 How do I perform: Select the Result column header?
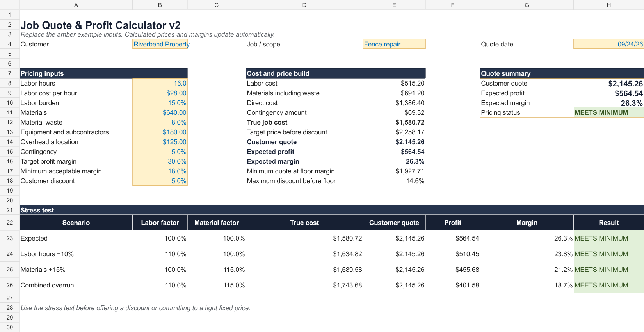[x=609, y=223]
